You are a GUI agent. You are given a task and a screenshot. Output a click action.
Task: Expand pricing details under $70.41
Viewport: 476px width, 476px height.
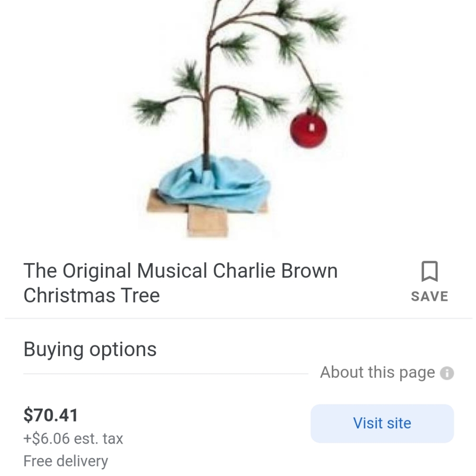pyautogui.click(x=50, y=415)
